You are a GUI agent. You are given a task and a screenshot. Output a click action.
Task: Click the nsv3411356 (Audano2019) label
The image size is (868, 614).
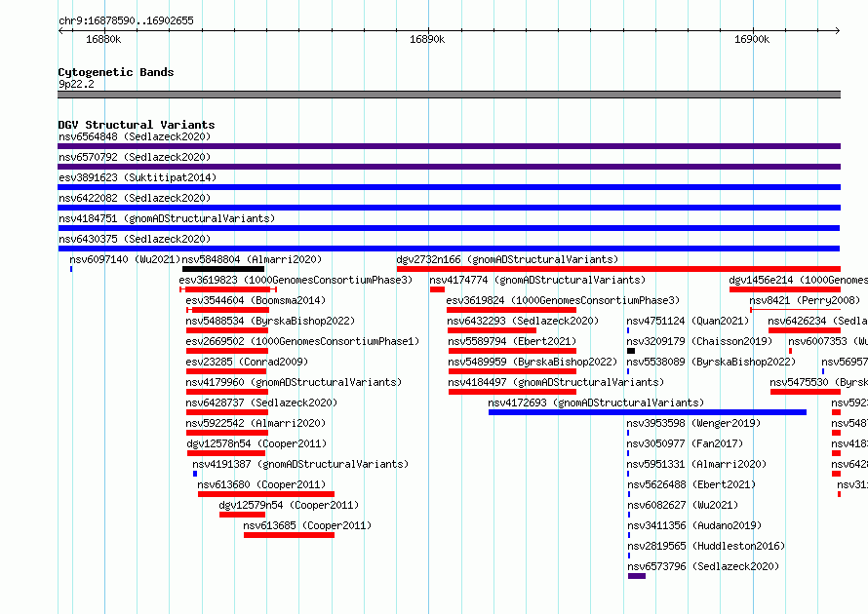tap(693, 525)
